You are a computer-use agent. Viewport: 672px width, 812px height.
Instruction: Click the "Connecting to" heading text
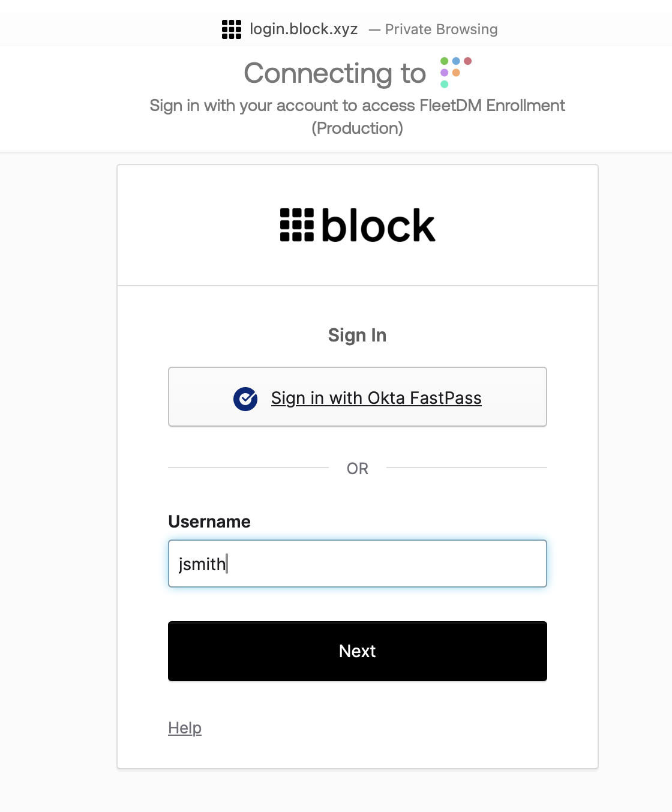pos(335,74)
